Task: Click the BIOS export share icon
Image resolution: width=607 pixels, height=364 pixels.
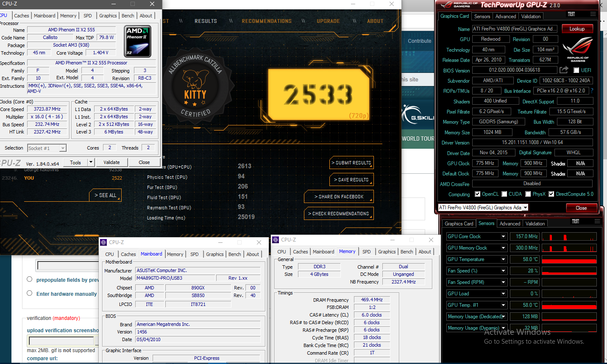Action: click(564, 70)
